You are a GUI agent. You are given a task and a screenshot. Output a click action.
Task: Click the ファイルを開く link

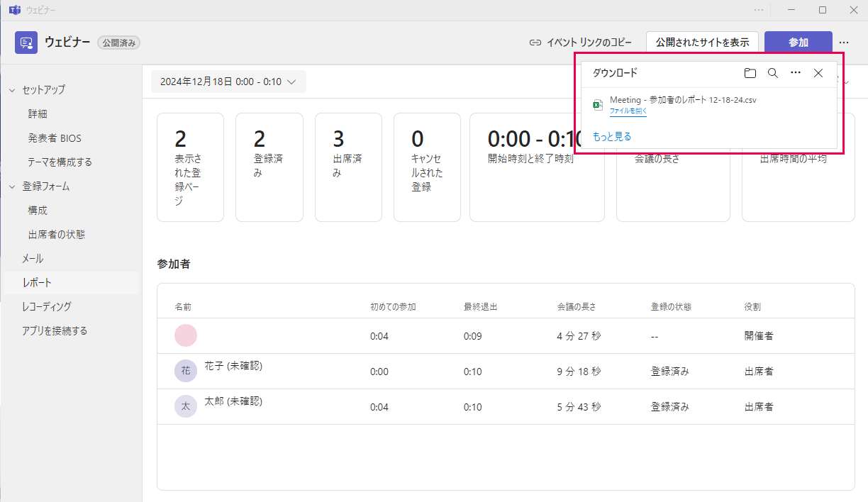[x=628, y=111]
